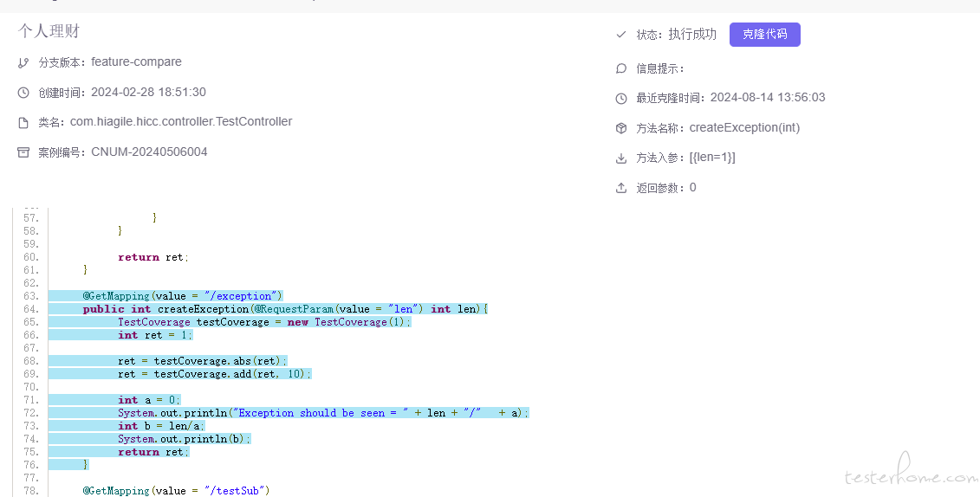Click the 'Exception should be seen' println line
The height and width of the screenshot is (497, 980).
pyautogui.click(x=323, y=413)
